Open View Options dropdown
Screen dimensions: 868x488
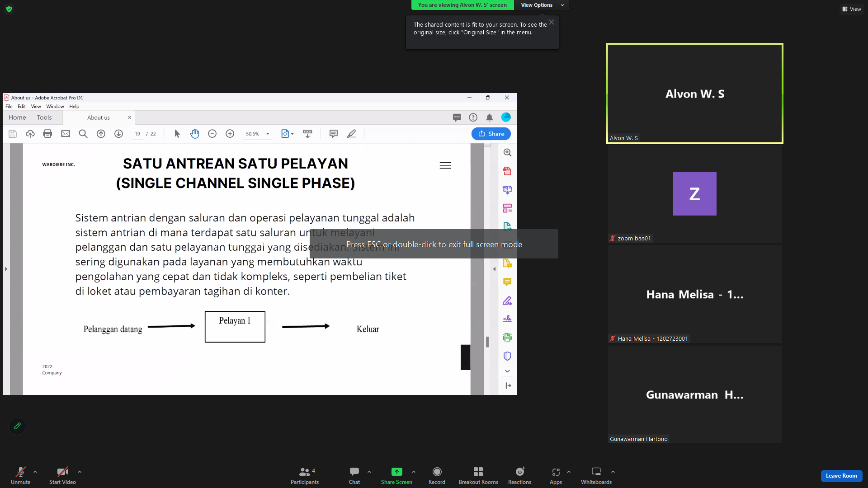point(542,5)
